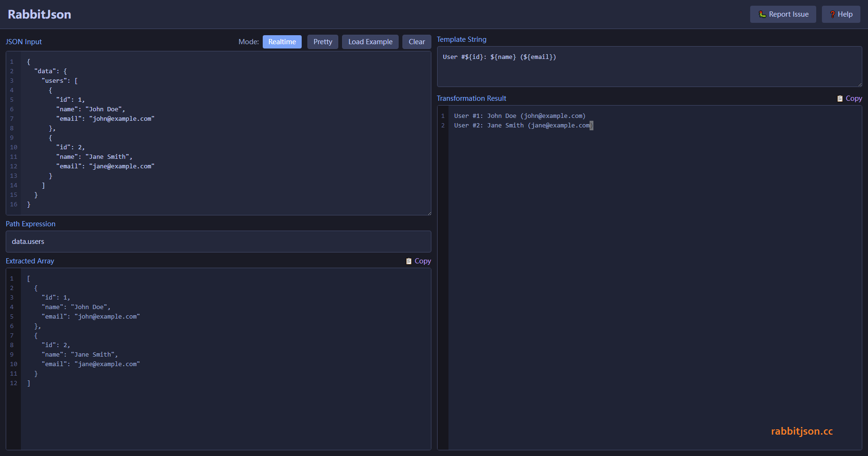
Task: Click the "John Doe" name in Extracted Array
Action: [x=90, y=307]
